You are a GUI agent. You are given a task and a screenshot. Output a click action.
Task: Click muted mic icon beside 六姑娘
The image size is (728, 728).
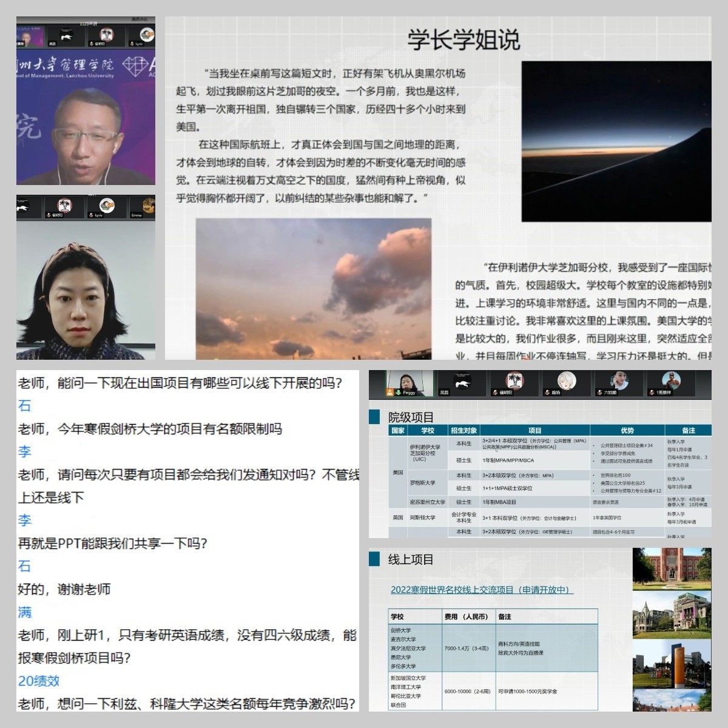[598, 393]
